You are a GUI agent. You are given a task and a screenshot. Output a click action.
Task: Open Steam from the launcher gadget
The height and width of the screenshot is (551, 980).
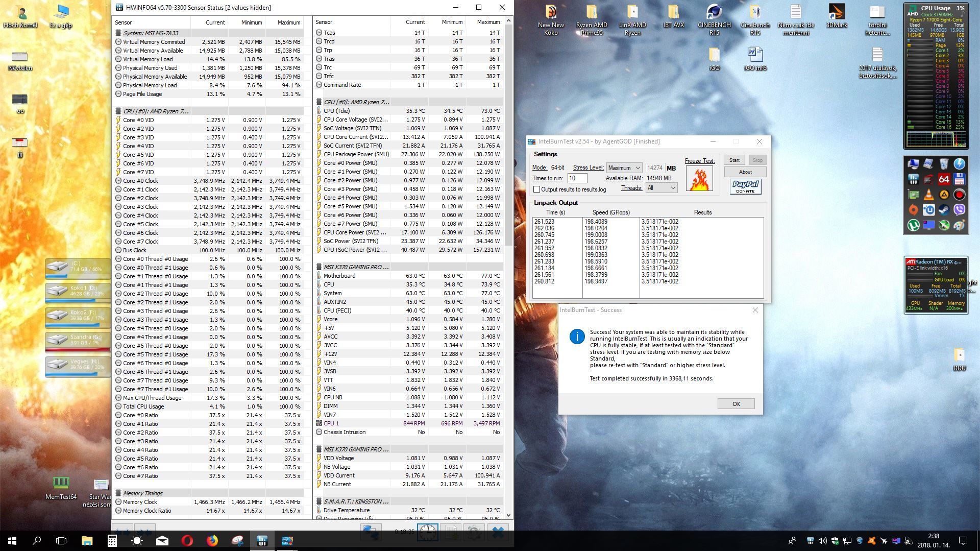pyautogui.click(x=944, y=209)
